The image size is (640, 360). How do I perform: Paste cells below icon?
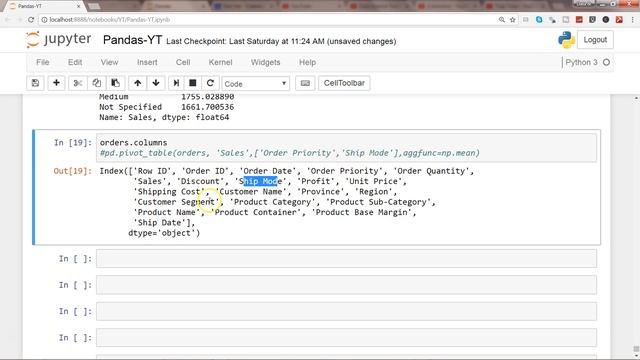[116, 83]
